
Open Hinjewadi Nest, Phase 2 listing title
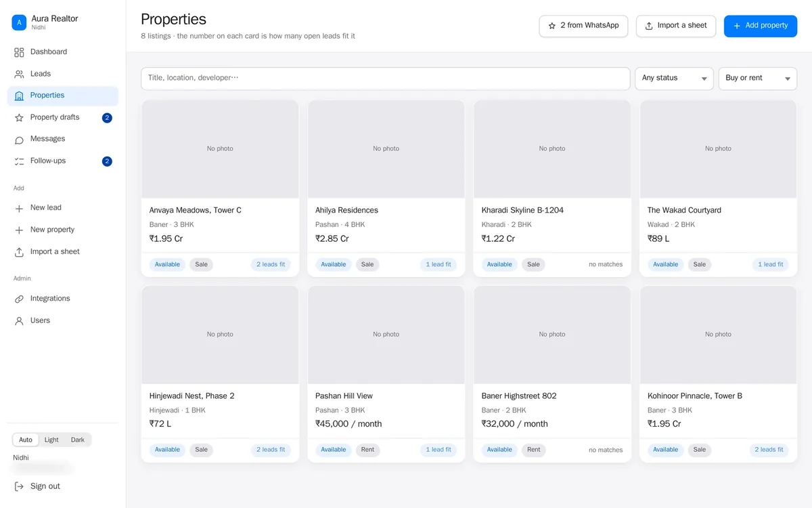pos(191,396)
